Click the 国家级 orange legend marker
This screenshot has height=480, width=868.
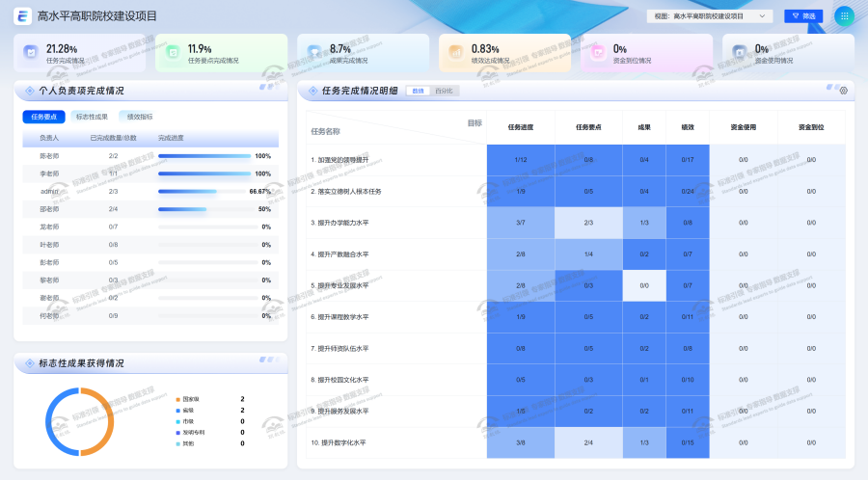[177, 399]
